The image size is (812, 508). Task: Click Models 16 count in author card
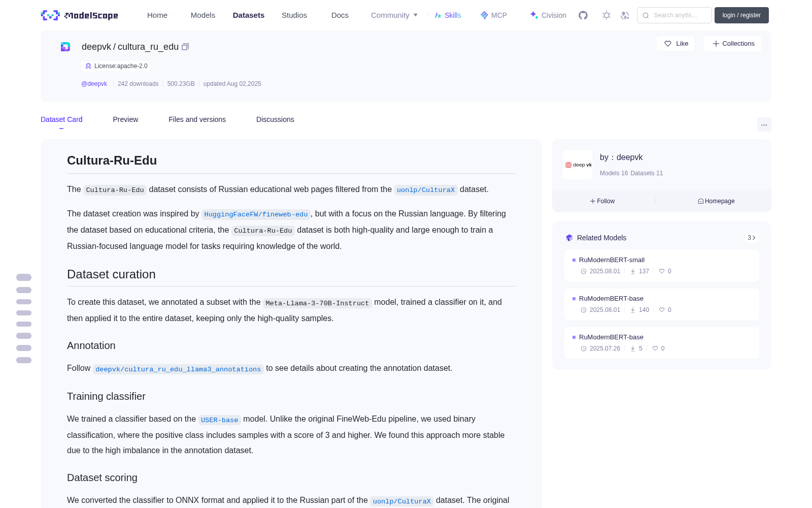tap(614, 173)
